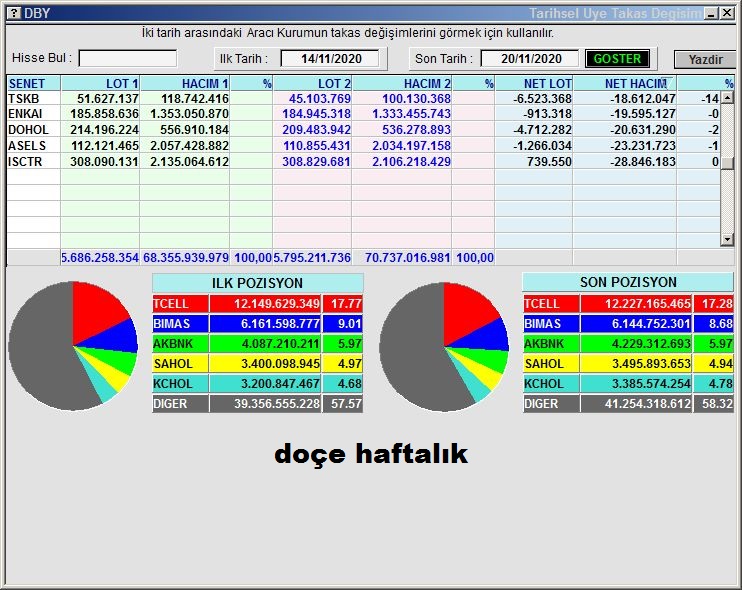The height and width of the screenshot is (590, 742).
Task: Click total LOT 1 value 5.686.258.354
Action: (100, 258)
